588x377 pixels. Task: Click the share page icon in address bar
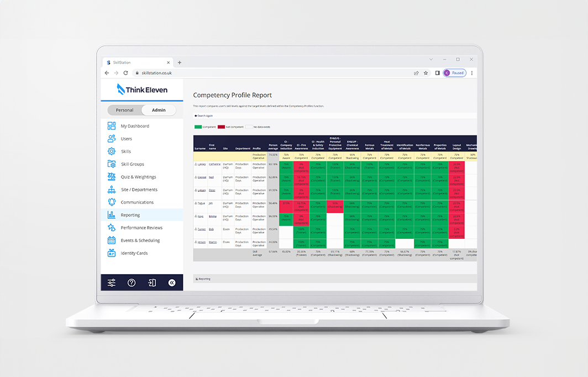(416, 73)
